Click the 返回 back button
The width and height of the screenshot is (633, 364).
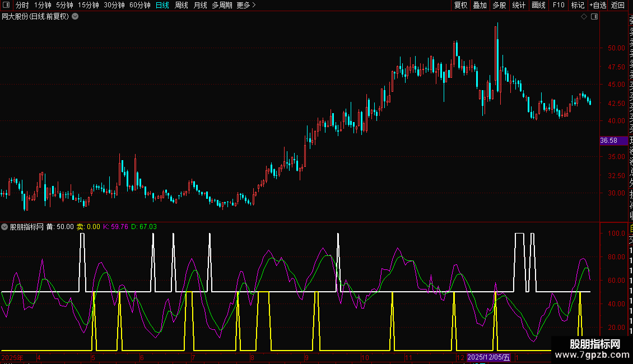coord(617,5)
